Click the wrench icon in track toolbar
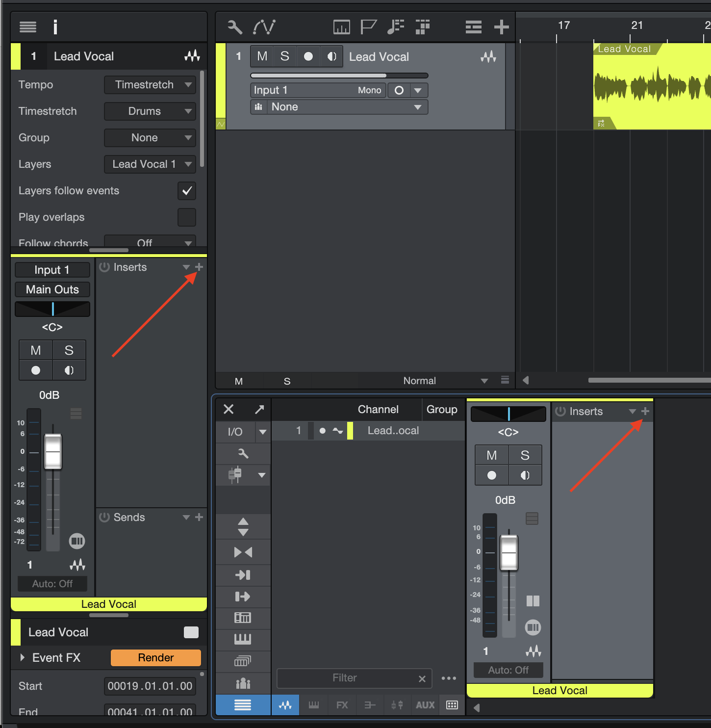This screenshot has width=711, height=728. coord(235,27)
